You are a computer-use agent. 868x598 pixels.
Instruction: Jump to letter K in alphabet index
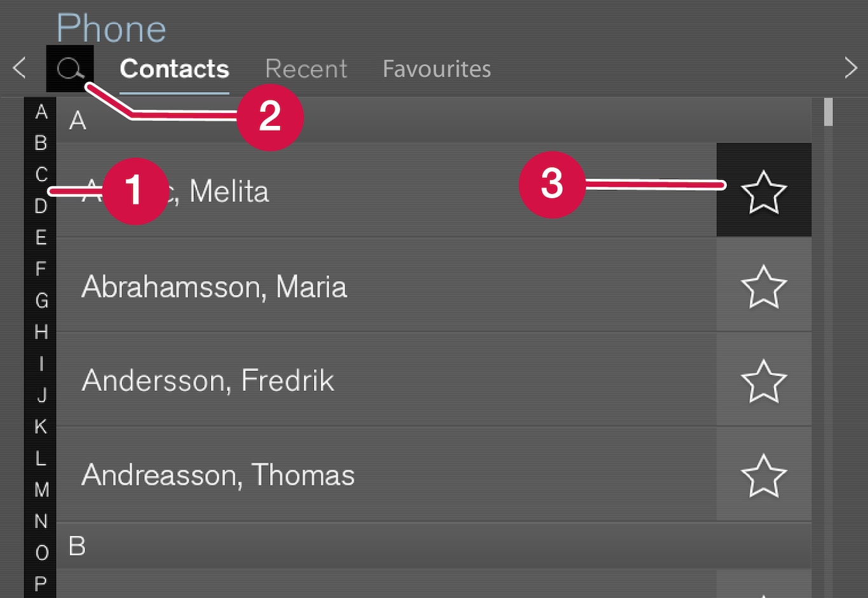[41, 426]
